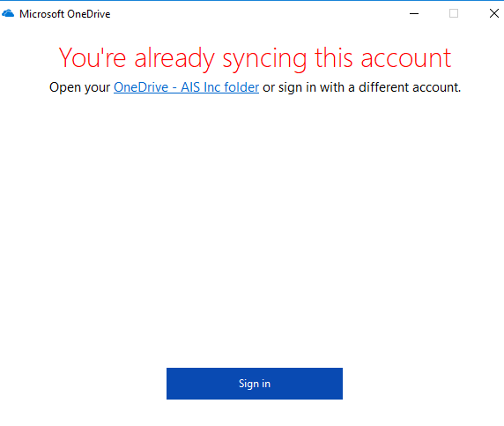Click the "Microsoft OneDrive" window title text
Image resolution: width=504 pixels, height=426 pixels.
click(x=65, y=14)
